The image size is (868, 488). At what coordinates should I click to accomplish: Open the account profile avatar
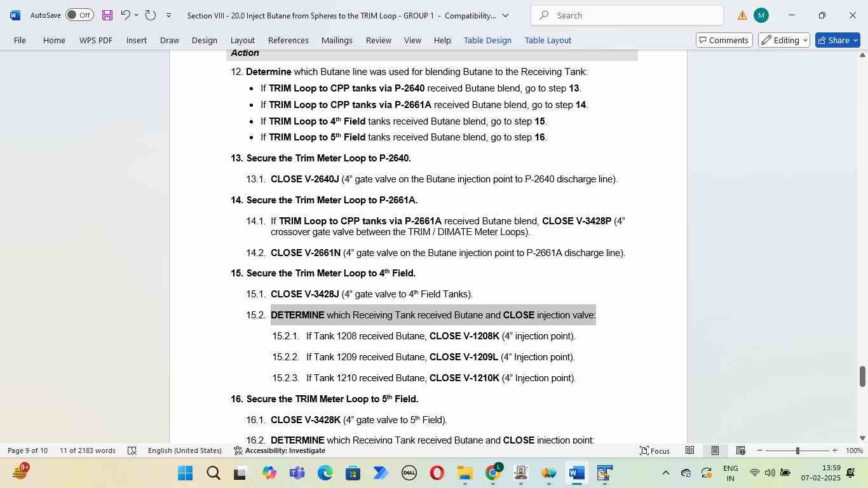[x=761, y=15]
